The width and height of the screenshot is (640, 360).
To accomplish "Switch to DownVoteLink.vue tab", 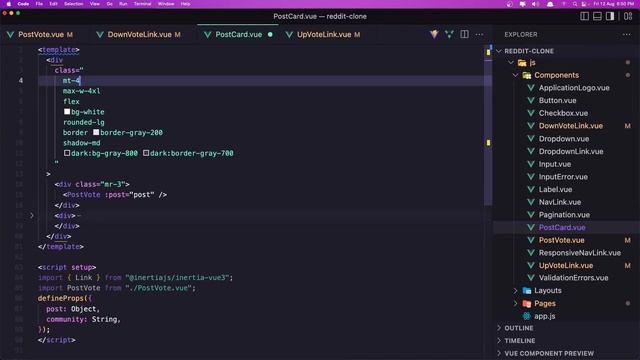I will (139, 35).
